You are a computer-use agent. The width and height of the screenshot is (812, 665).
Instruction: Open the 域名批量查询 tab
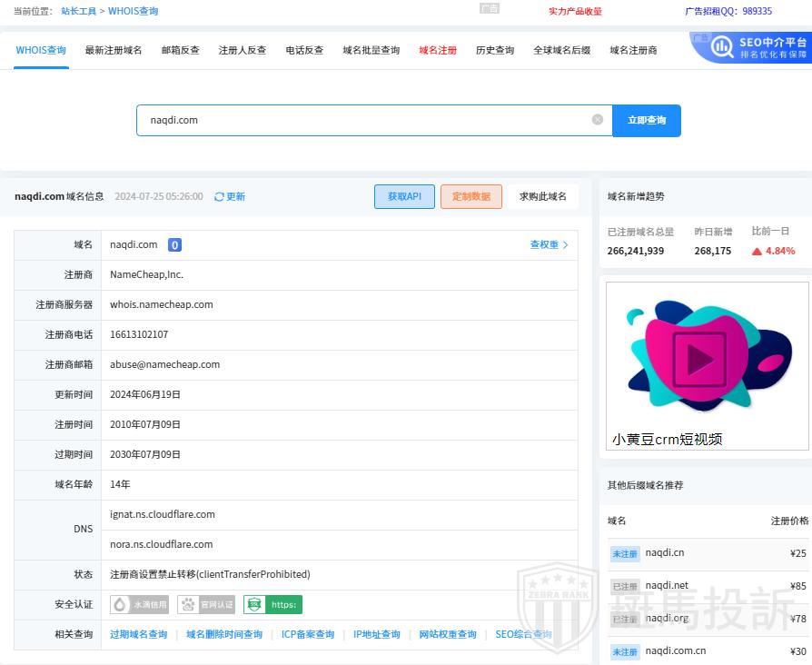(x=371, y=51)
